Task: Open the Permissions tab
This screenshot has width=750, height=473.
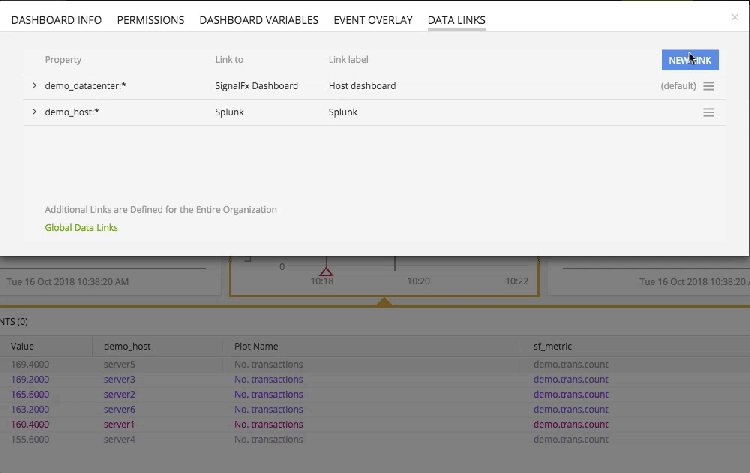Action: (150, 20)
